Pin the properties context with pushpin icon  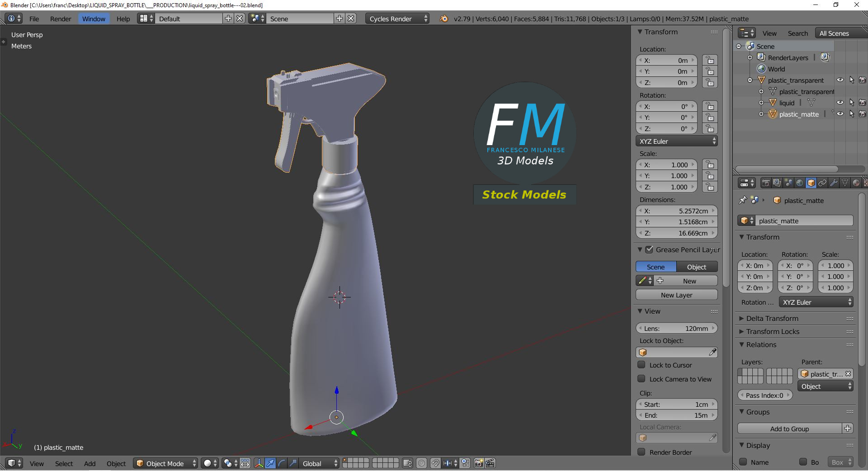pos(743,200)
